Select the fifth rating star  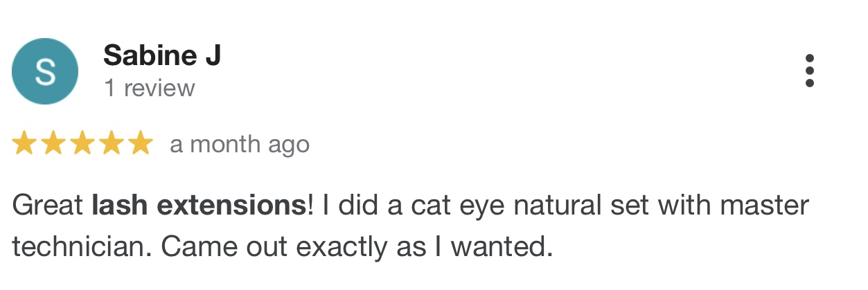[x=141, y=144]
